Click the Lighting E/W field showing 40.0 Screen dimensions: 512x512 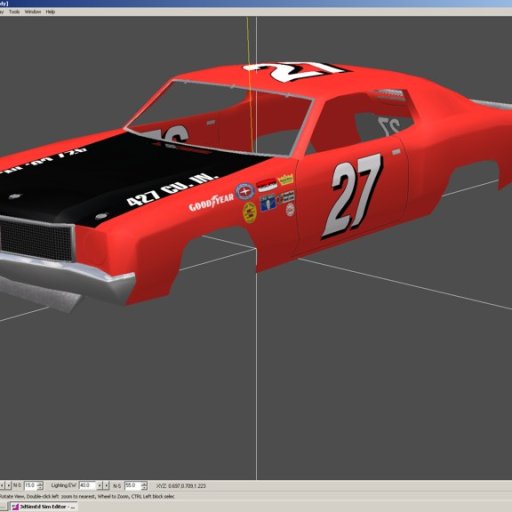point(87,485)
